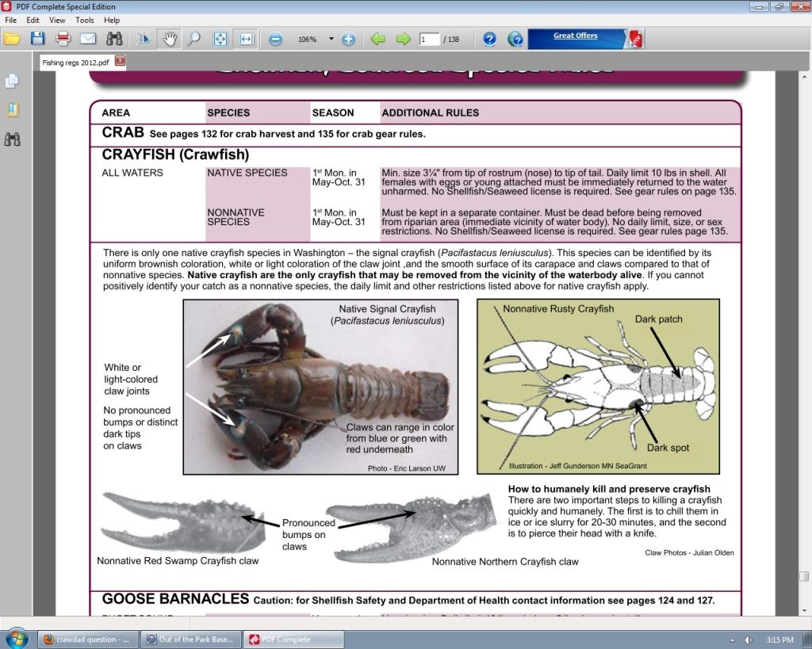The image size is (812, 649).
Task: Open the sidebar search binoculars panel
Action: click(12, 139)
